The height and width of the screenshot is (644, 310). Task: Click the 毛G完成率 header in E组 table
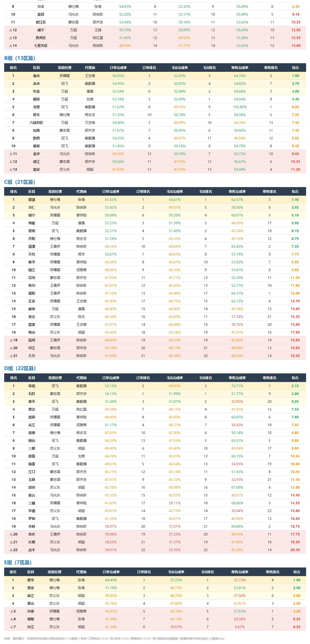click(x=176, y=572)
